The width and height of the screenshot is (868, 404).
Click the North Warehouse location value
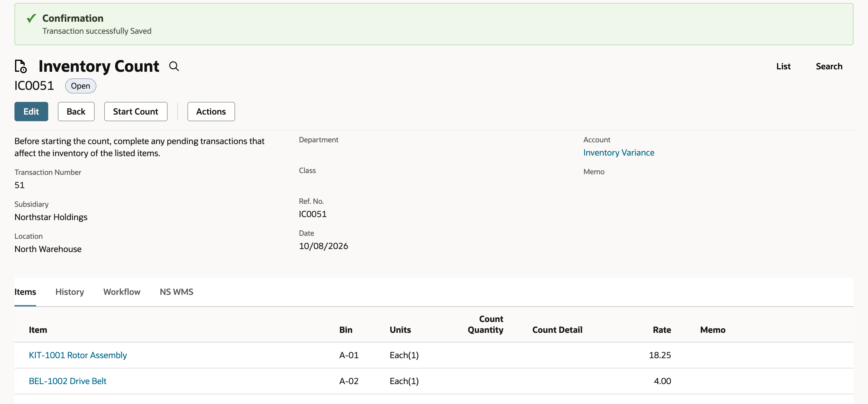[48, 249]
